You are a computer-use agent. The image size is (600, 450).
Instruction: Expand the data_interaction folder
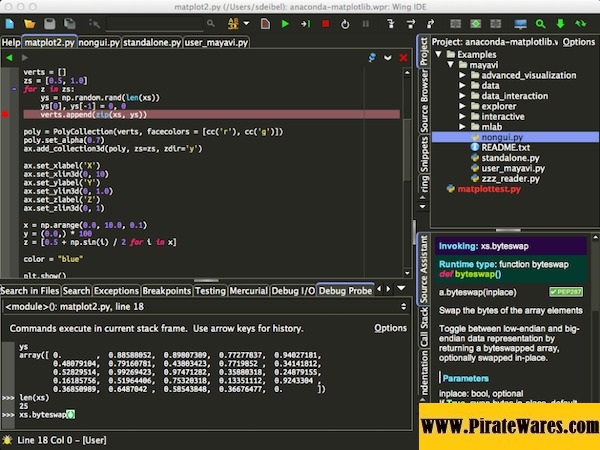(462, 96)
